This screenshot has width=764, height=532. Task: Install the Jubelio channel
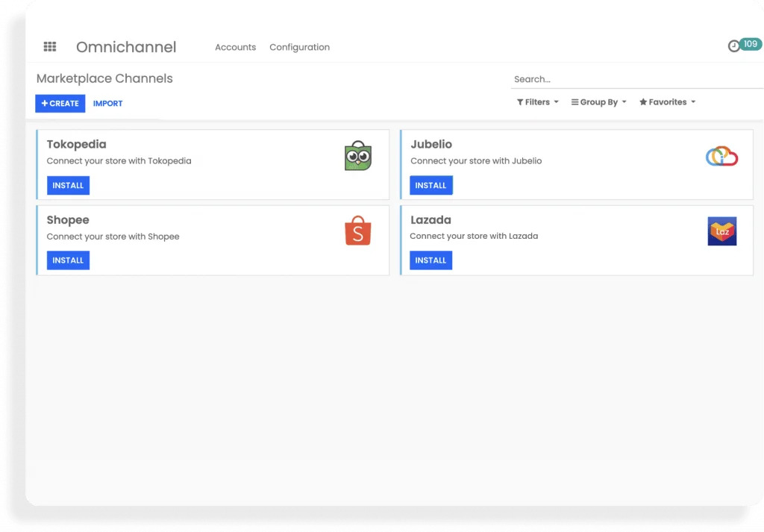point(431,185)
